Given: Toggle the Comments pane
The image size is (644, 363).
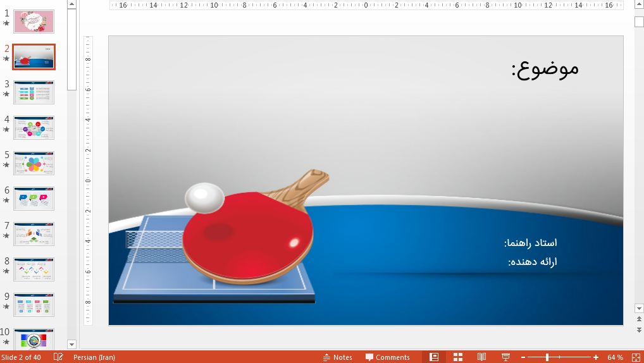Looking at the screenshot, I should [x=387, y=357].
